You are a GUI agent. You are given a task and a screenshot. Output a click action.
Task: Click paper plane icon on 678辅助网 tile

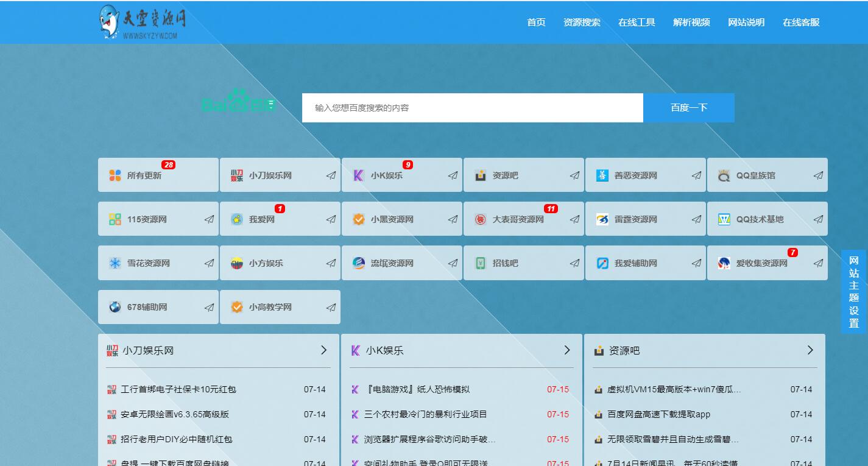click(209, 307)
